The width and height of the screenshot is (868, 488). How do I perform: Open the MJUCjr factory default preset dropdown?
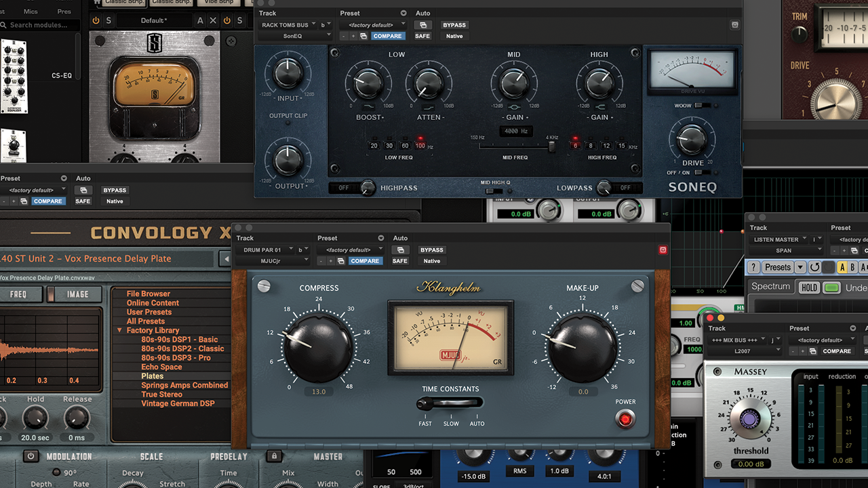pyautogui.click(x=349, y=250)
